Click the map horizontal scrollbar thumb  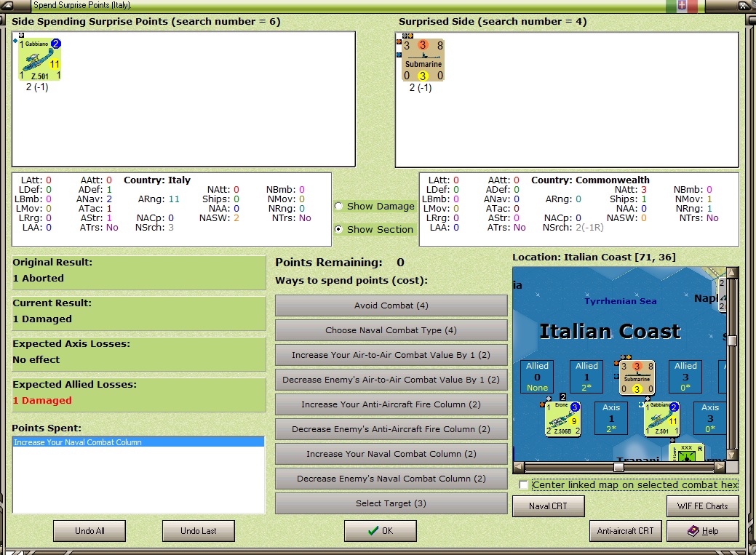618,467
